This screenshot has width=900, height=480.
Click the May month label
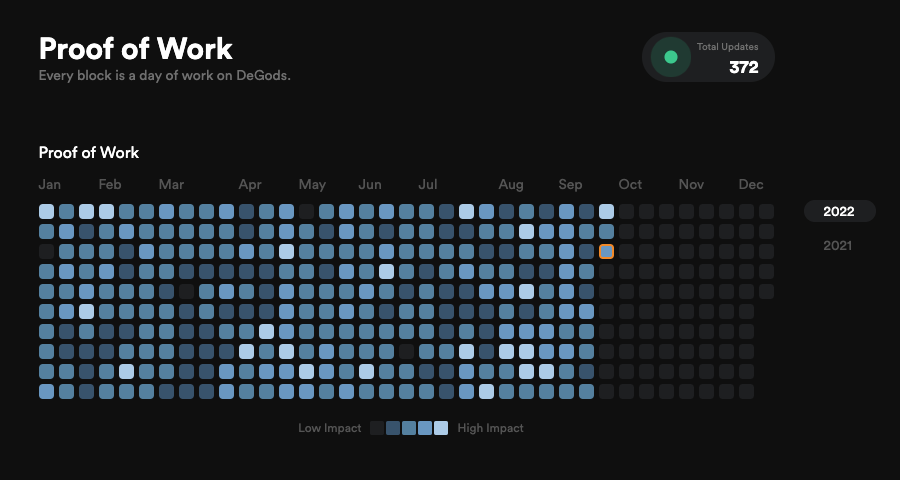pyautogui.click(x=312, y=184)
